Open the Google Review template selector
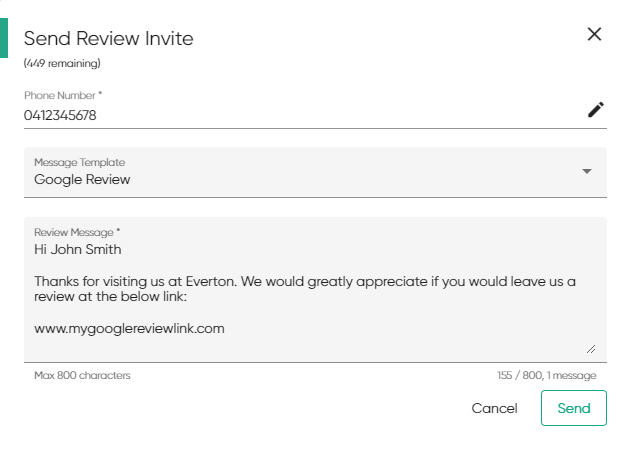The image size is (629, 454). (315, 172)
